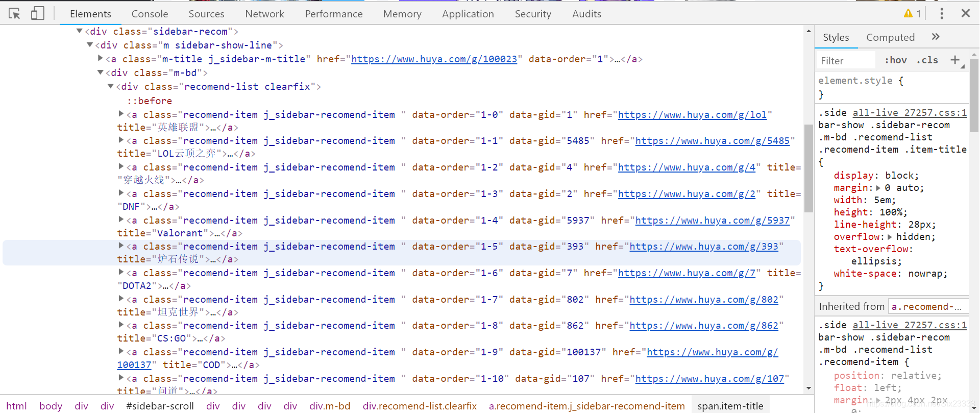Open the huya.com/g/100023 href link
Viewport: 980px width, 413px height.
(434, 59)
